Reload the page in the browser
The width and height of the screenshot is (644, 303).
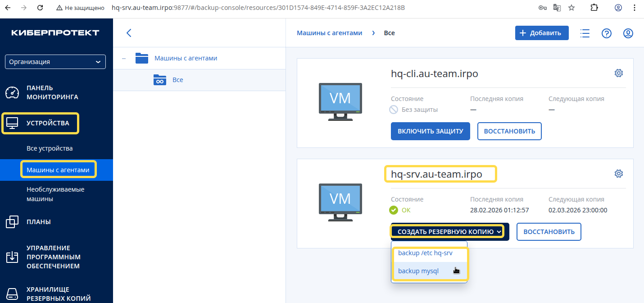(x=40, y=8)
